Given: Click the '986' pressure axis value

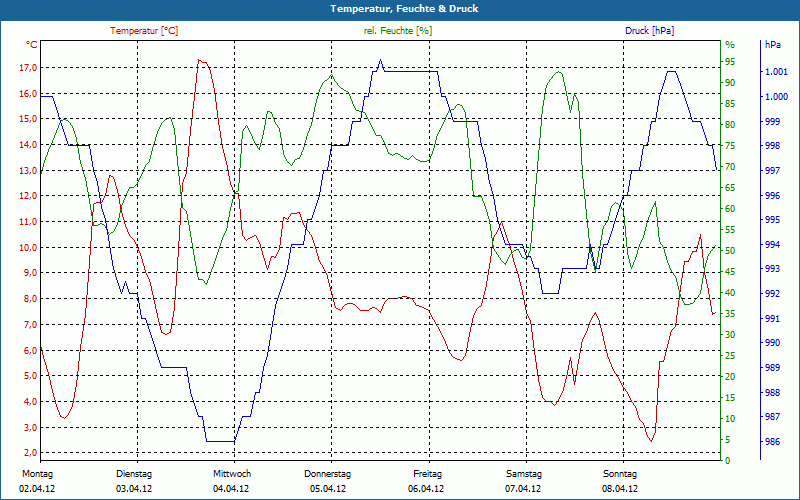Looking at the screenshot, I should tap(772, 442).
